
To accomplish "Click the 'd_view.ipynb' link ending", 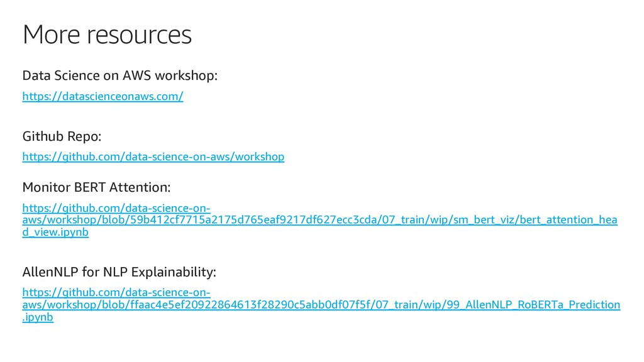I will (x=55, y=233).
